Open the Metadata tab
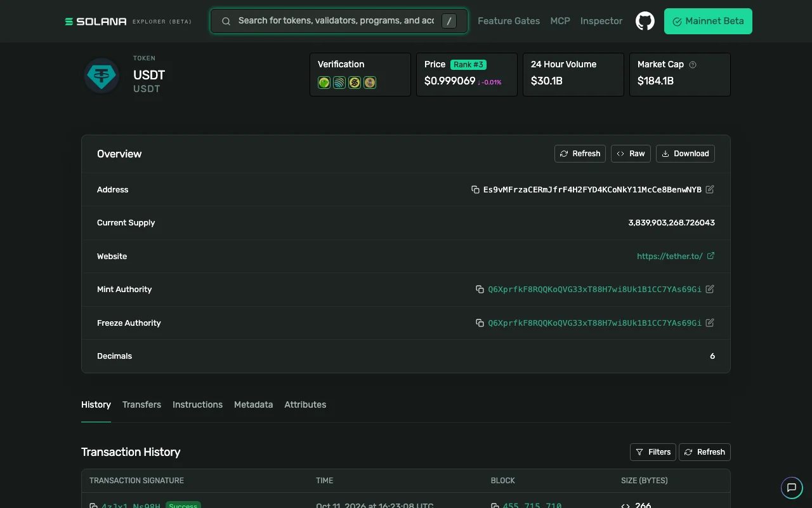Image resolution: width=812 pixels, height=508 pixels. point(253,404)
